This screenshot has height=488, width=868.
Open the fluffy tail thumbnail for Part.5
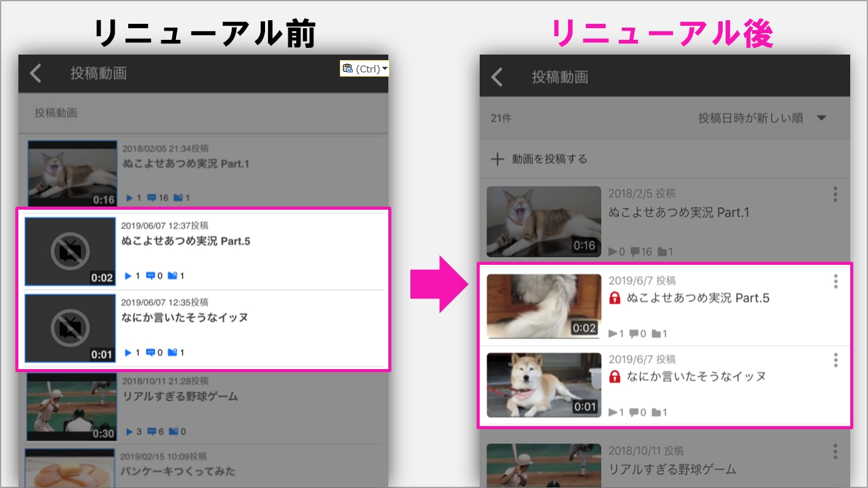(543, 306)
